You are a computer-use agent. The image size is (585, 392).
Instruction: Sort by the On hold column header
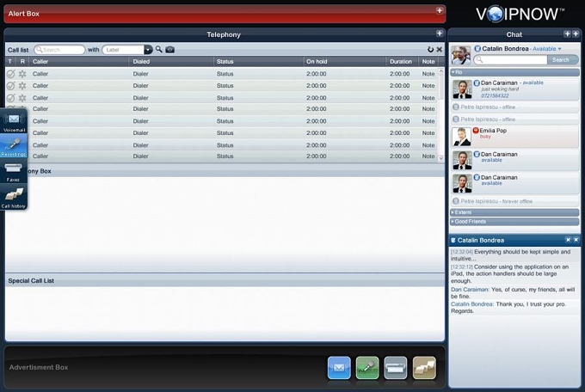point(317,62)
